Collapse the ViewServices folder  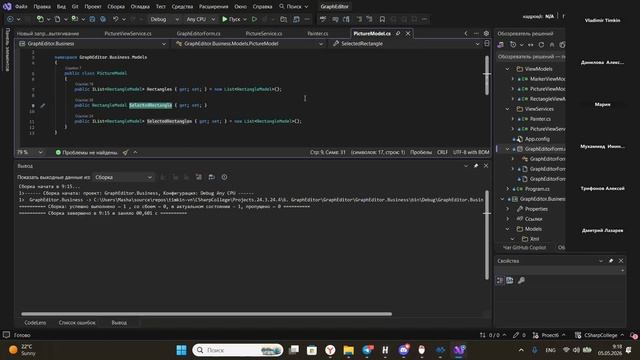tap(508, 109)
